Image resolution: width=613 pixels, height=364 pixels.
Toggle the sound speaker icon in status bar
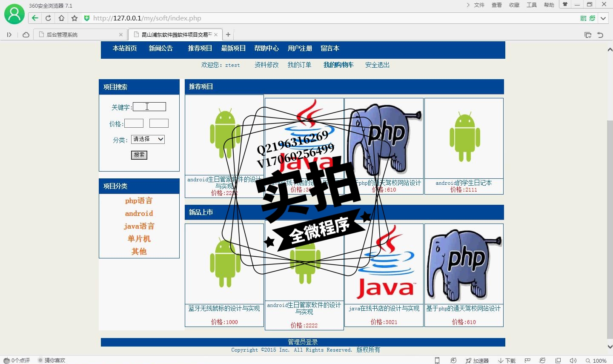tap(573, 361)
